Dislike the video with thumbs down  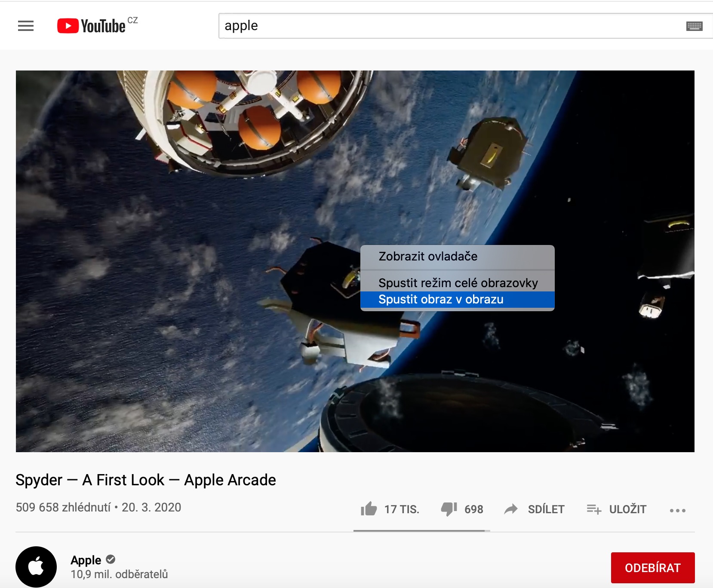[x=449, y=509]
